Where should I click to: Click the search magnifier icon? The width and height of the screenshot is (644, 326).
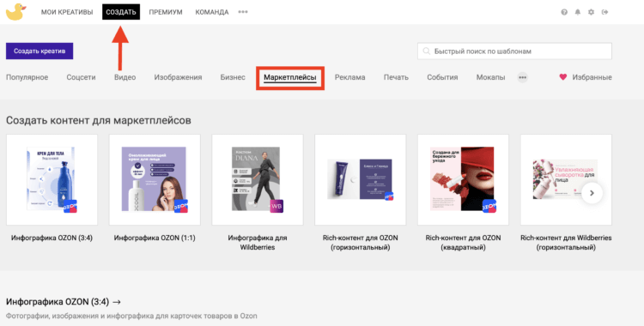click(426, 51)
